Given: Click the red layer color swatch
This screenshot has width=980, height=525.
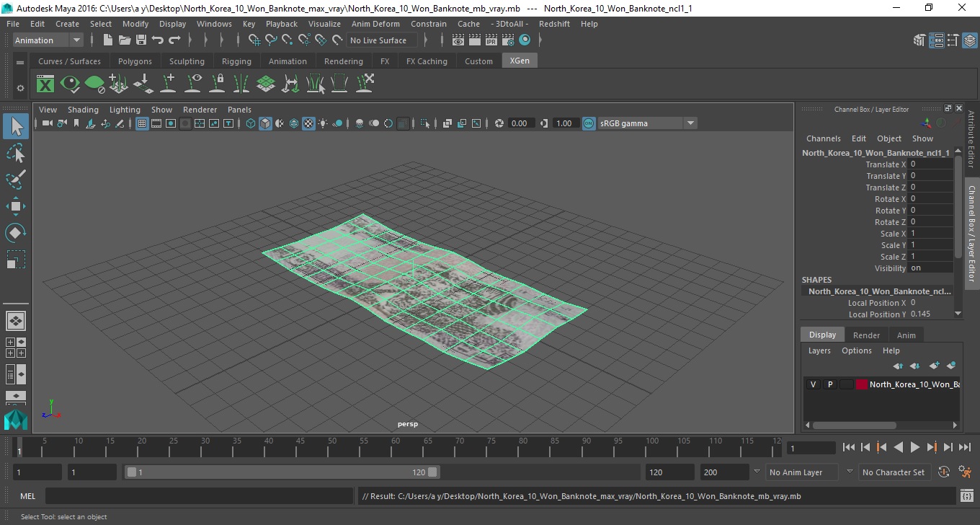Looking at the screenshot, I should click(862, 384).
